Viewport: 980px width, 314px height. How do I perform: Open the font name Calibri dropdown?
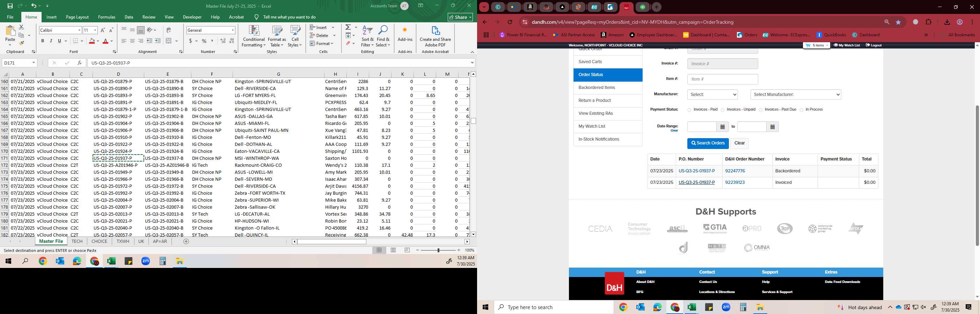tap(79, 30)
